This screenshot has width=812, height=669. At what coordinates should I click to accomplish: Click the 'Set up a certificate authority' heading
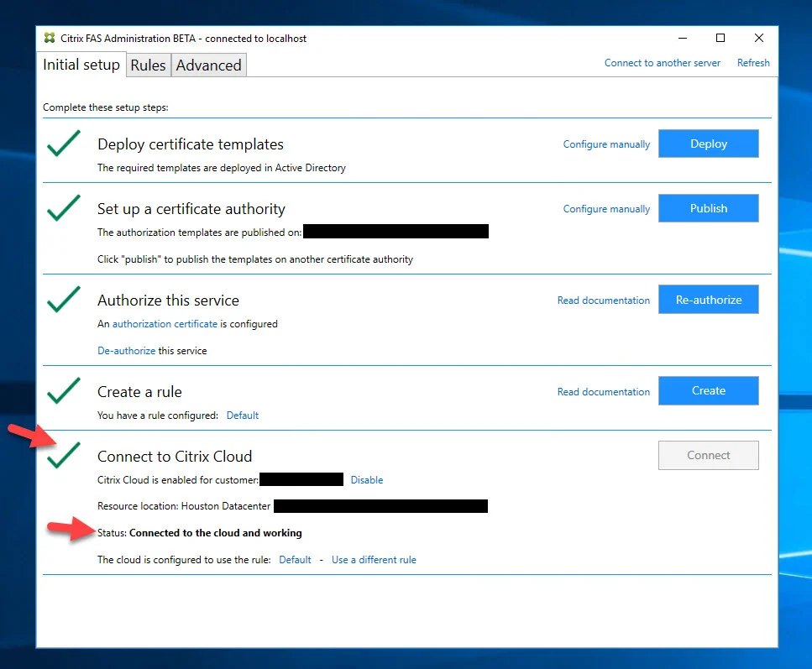point(191,209)
